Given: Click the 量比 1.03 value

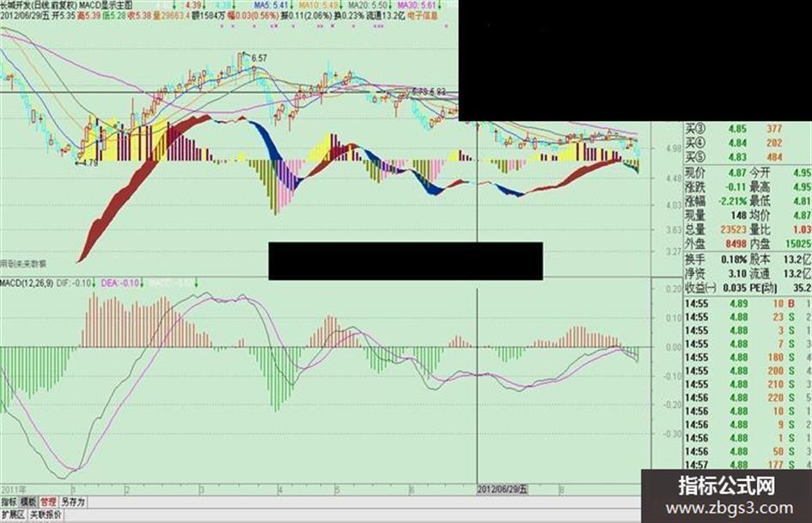Looking at the screenshot, I should pyautogui.click(x=803, y=229).
